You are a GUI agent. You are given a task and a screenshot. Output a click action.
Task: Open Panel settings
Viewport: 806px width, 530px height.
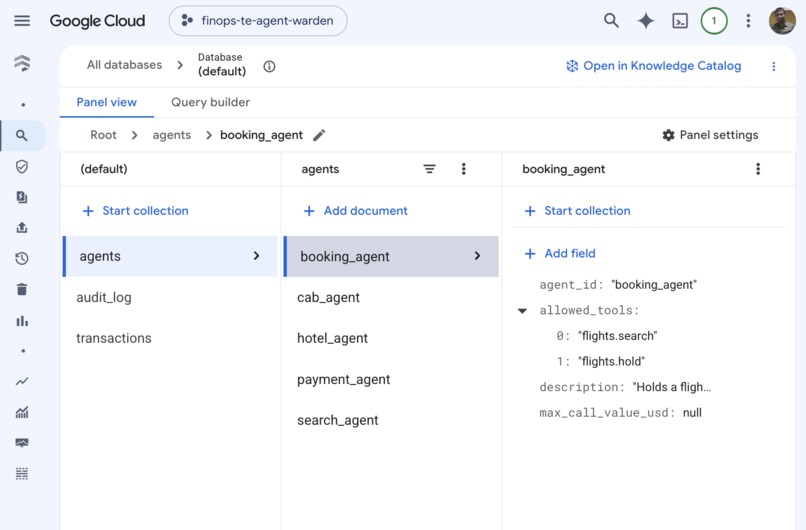pyautogui.click(x=710, y=135)
